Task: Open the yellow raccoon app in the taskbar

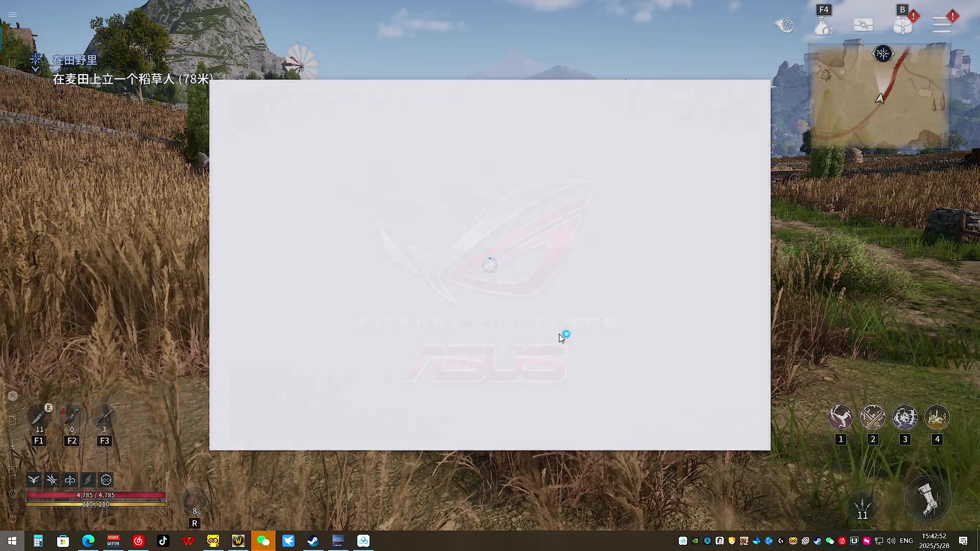Action: [x=213, y=541]
